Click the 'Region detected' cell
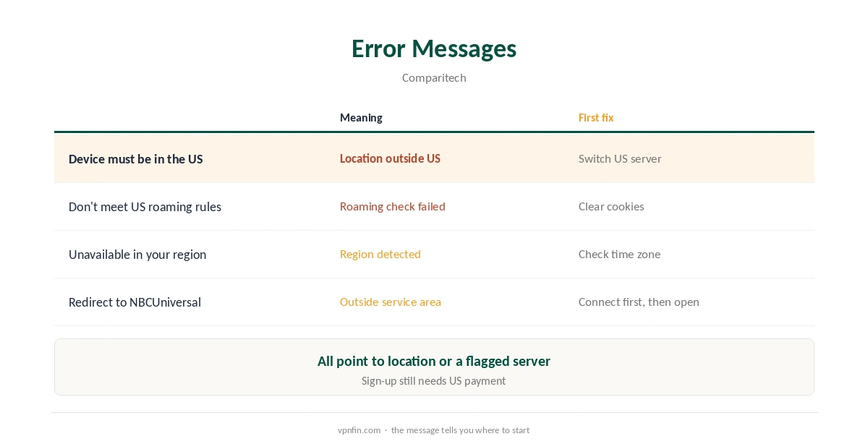 pyautogui.click(x=380, y=254)
